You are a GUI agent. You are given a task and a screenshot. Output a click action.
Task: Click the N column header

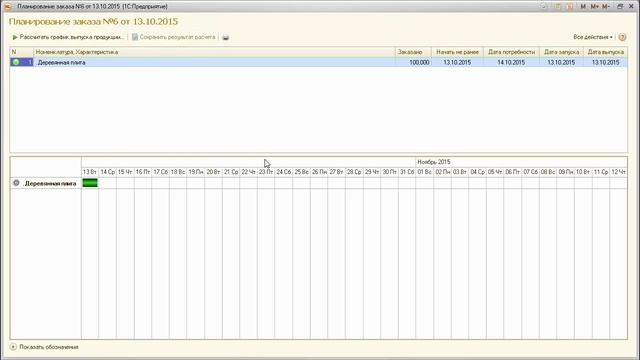tap(22, 52)
